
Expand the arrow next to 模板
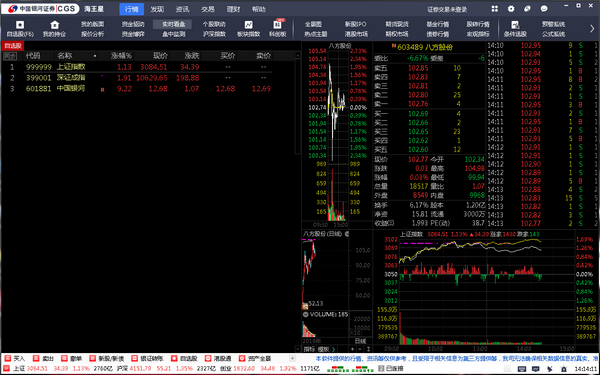[334, 349]
